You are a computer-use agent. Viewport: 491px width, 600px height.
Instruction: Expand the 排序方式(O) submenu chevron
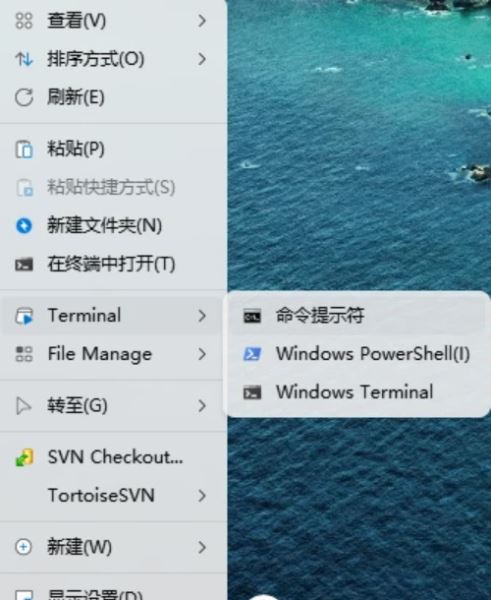(202, 59)
